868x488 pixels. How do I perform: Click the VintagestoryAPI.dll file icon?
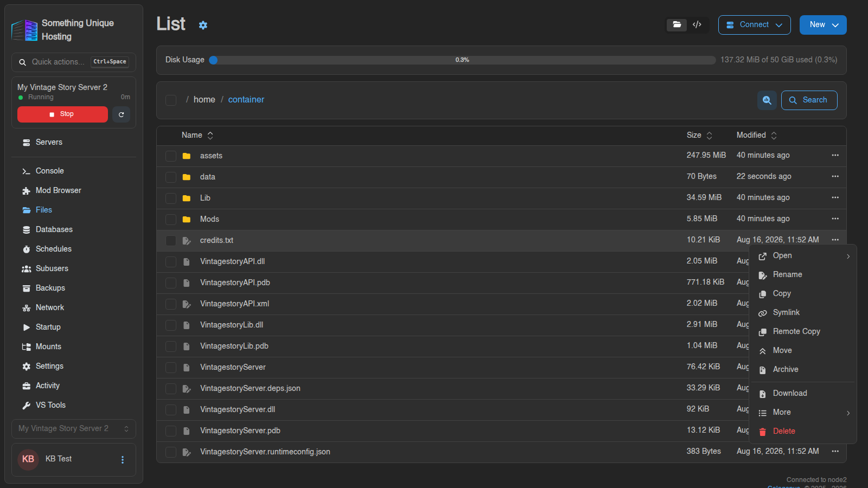pyautogui.click(x=187, y=262)
